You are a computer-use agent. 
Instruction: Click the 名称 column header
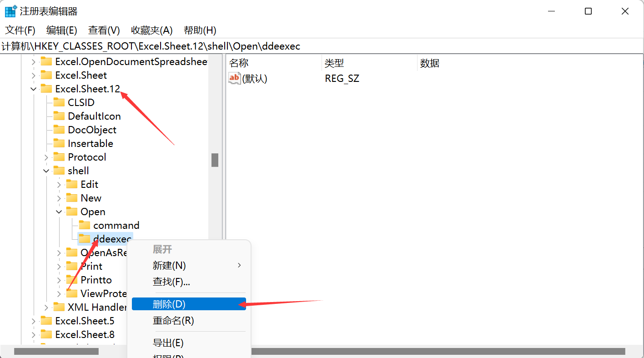pyautogui.click(x=273, y=63)
